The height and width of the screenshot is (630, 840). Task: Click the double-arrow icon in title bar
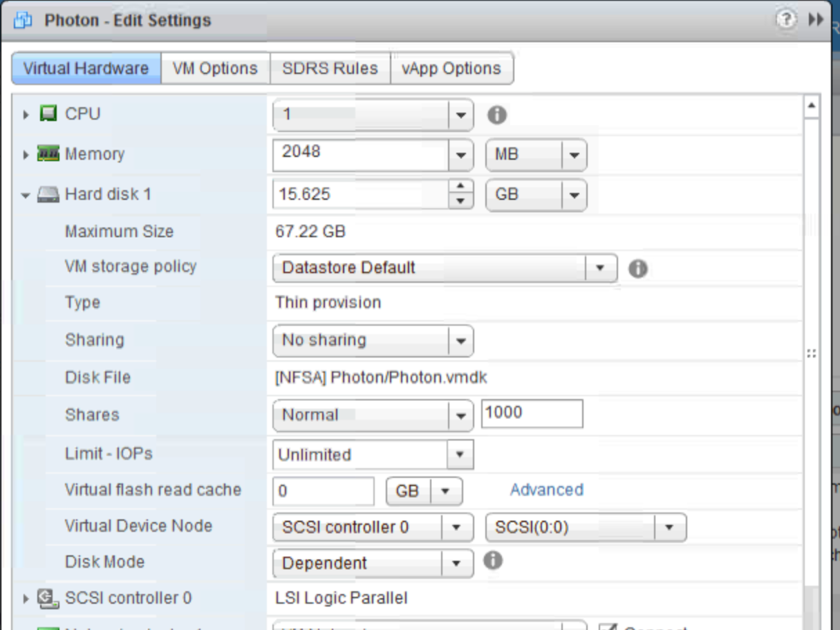click(x=816, y=19)
